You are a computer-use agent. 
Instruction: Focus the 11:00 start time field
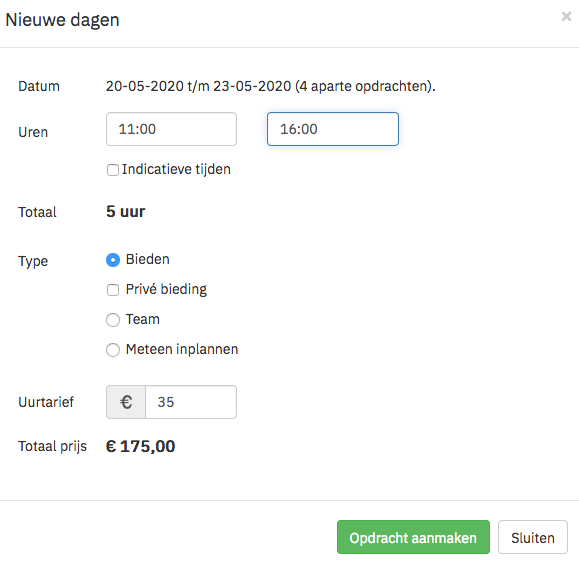coord(171,129)
